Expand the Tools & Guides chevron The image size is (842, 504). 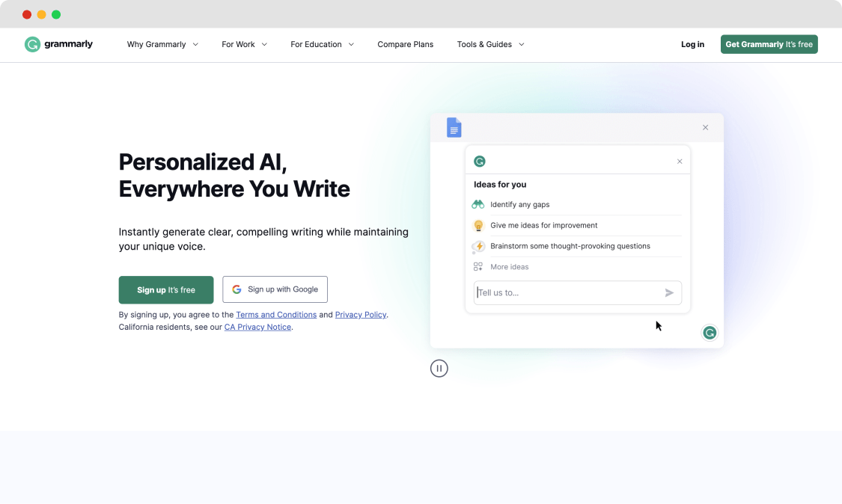click(522, 45)
